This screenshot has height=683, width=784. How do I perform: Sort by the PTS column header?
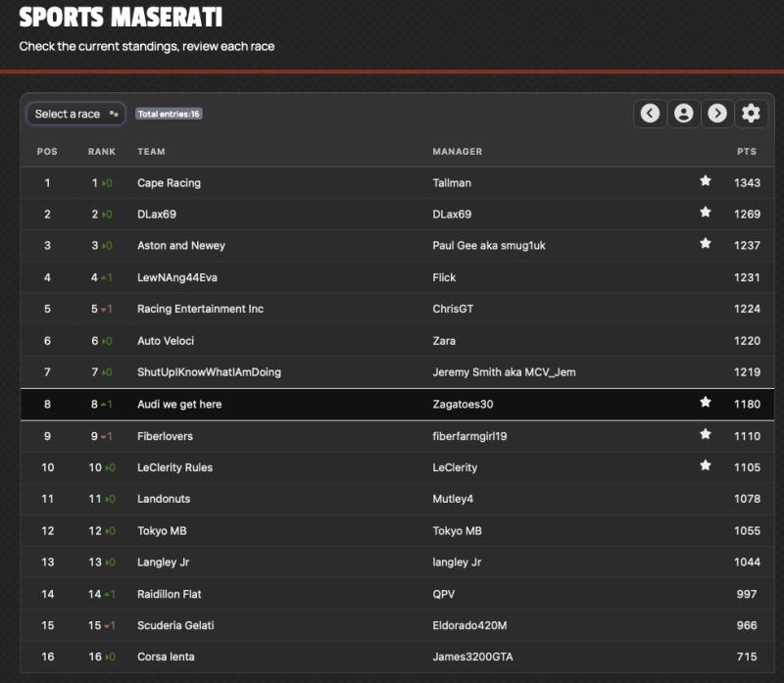click(x=747, y=152)
